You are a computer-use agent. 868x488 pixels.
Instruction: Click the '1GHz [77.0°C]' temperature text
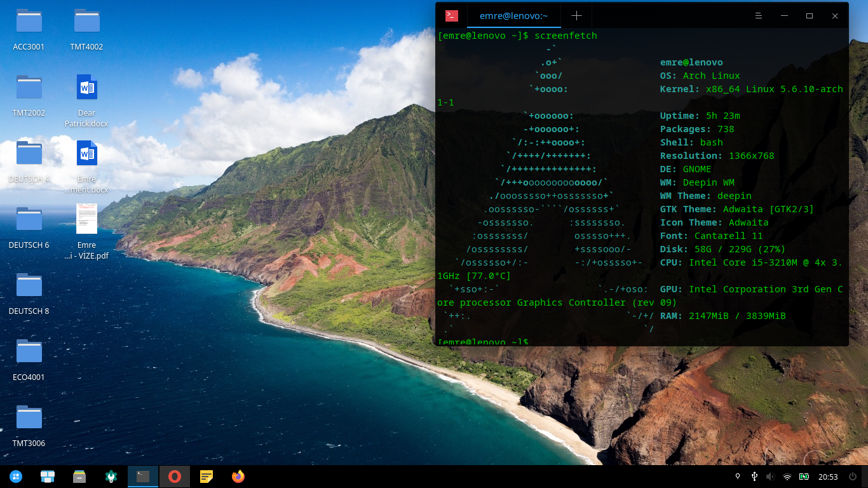(x=474, y=276)
